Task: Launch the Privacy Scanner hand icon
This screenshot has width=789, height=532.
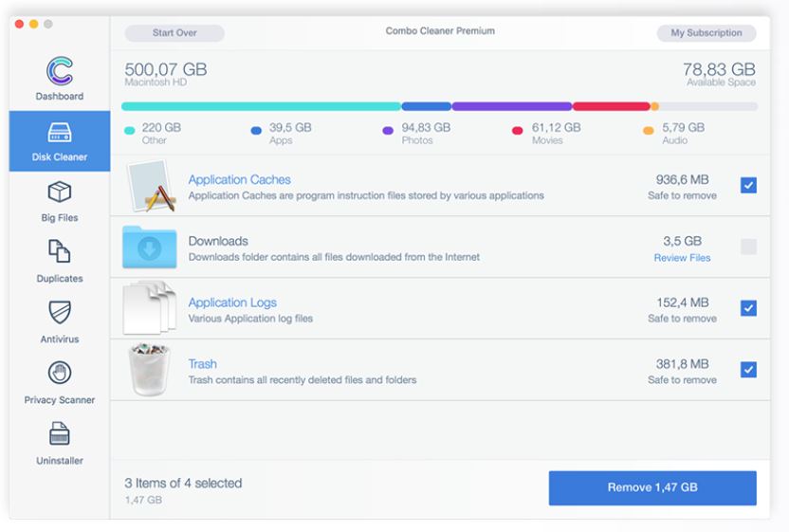Action: pos(59,374)
